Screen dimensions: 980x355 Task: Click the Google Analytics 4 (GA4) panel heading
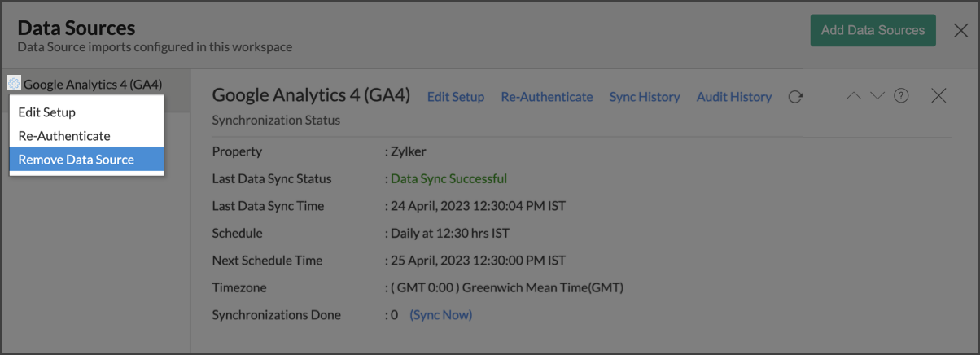311,95
